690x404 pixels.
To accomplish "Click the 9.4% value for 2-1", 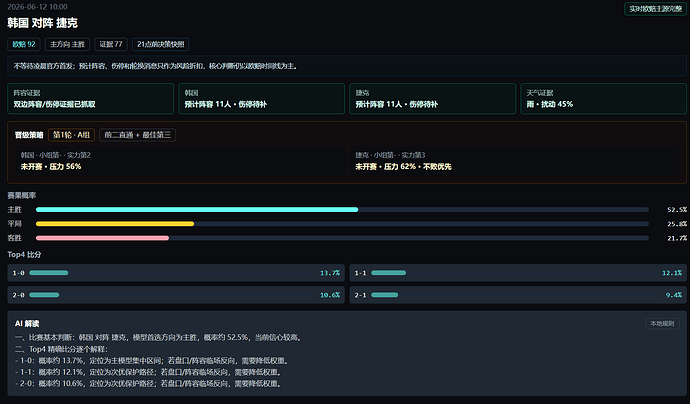I will [674, 295].
